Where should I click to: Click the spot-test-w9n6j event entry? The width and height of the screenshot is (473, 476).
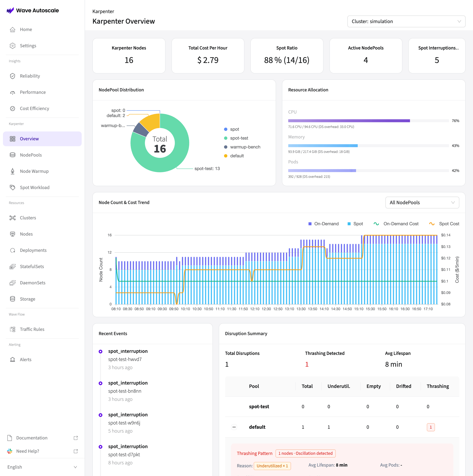(x=125, y=423)
